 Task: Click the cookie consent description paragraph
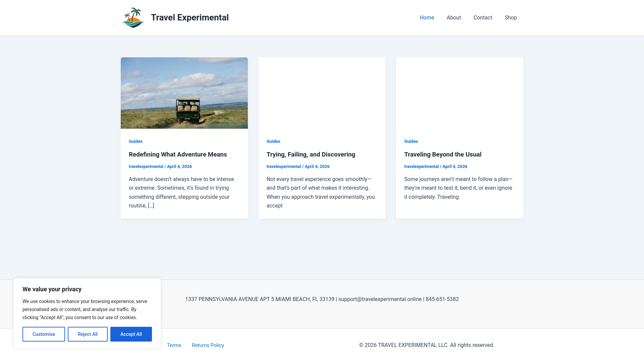pos(85,309)
